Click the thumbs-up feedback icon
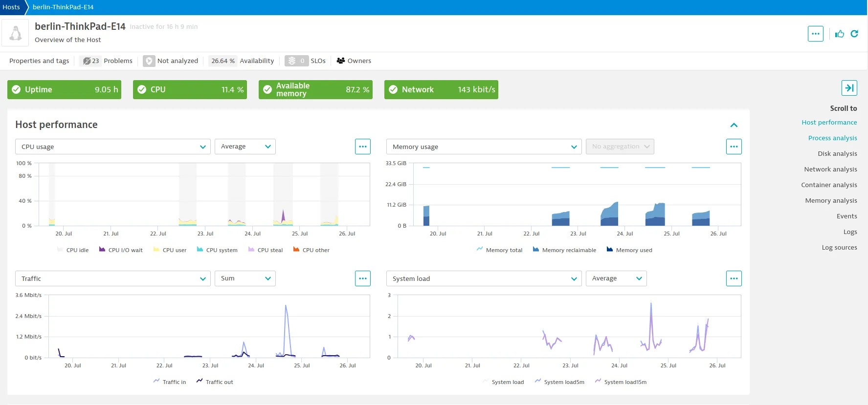This screenshot has width=868, height=405. [840, 34]
